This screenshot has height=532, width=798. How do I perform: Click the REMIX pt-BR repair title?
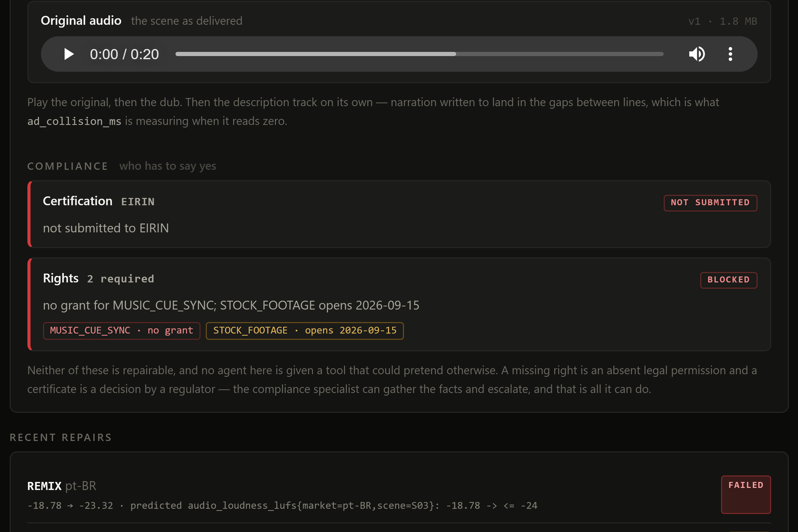tap(62, 486)
